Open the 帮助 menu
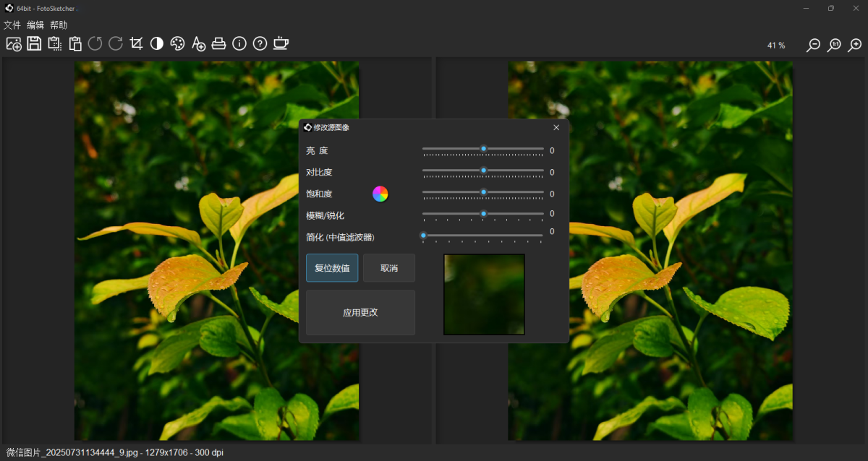The image size is (868, 461). pos(59,25)
